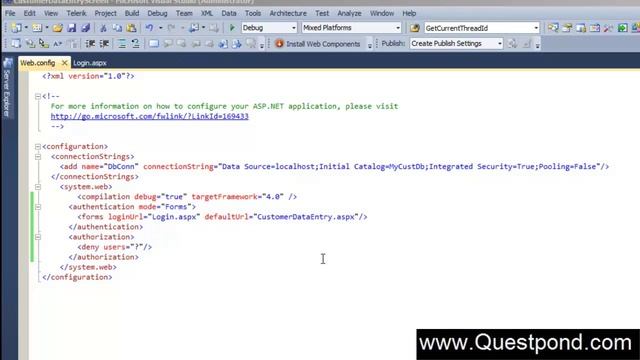Open the Build menu
This screenshot has width=640, height=360.
point(132,13)
